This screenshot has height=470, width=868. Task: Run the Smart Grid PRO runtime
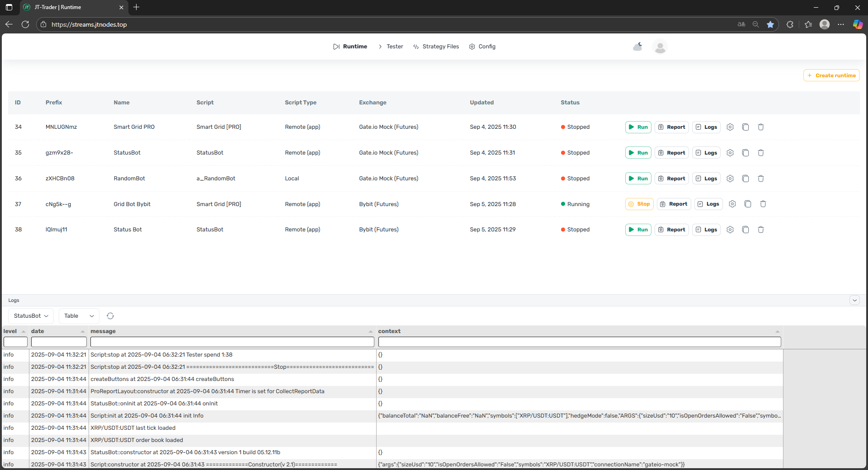[x=638, y=127]
